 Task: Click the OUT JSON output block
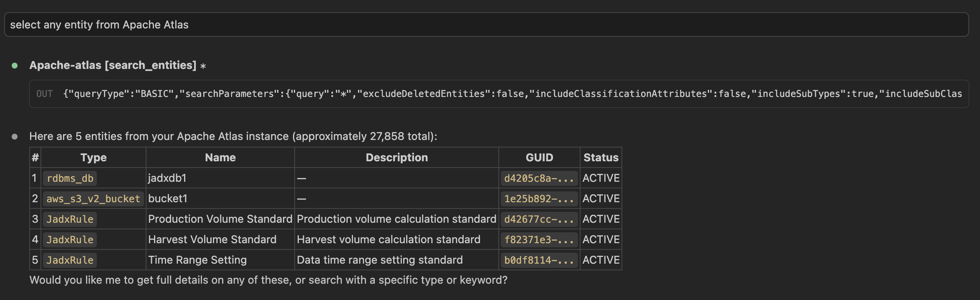pos(499,94)
